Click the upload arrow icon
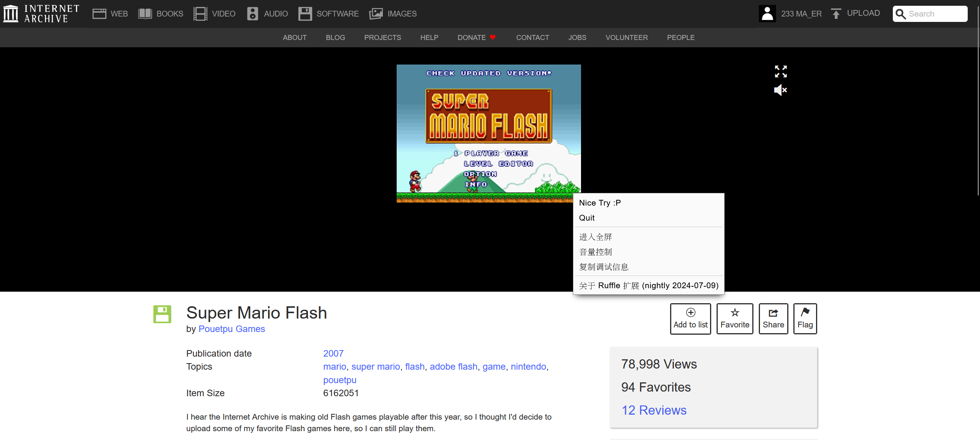Viewport: 980px width, 440px height. pyautogui.click(x=836, y=14)
